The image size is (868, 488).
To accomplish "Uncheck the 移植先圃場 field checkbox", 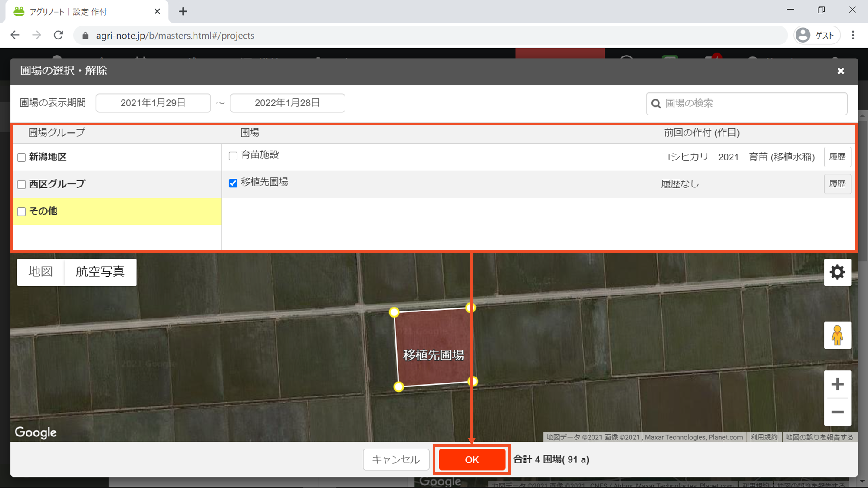I will click(233, 183).
